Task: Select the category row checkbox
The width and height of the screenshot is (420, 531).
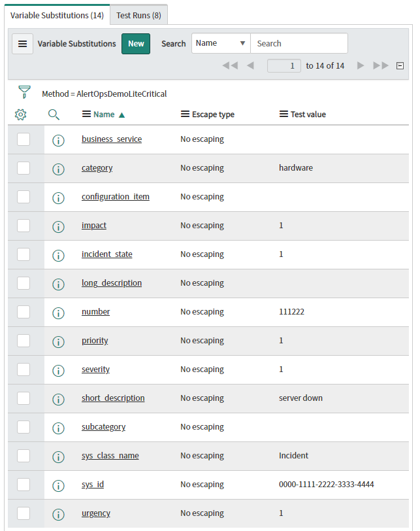Action: click(24, 168)
